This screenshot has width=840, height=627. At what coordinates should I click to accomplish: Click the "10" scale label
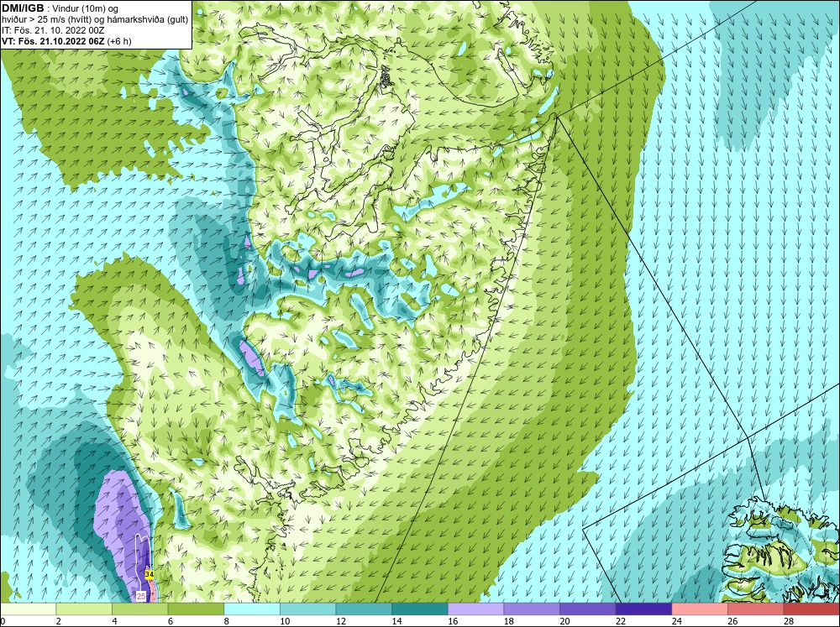[285, 621]
